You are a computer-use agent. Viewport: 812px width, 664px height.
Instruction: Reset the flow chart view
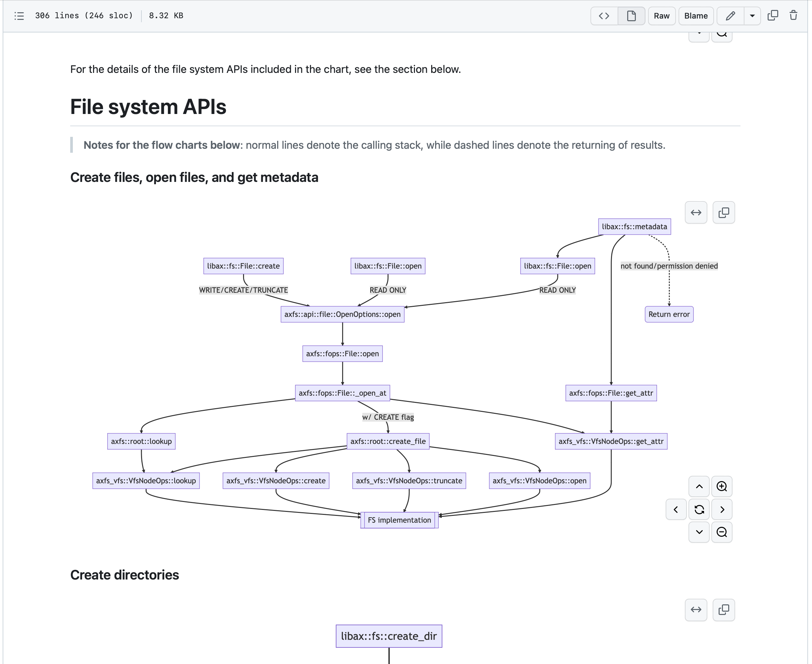point(699,509)
